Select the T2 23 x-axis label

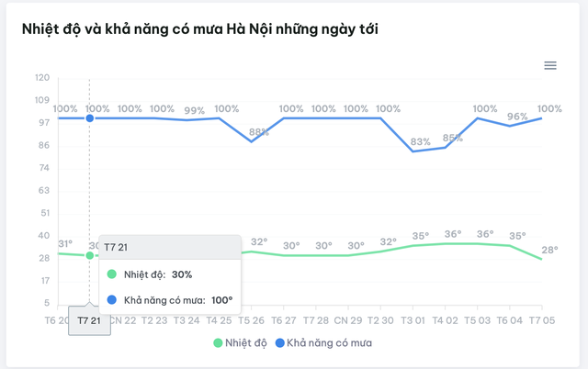[154, 320]
